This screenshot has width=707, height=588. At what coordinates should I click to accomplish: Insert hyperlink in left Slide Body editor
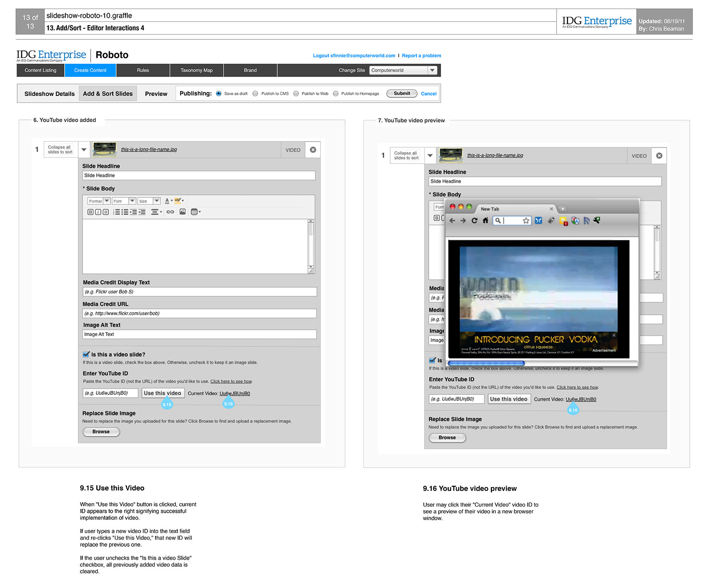[x=170, y=212]
